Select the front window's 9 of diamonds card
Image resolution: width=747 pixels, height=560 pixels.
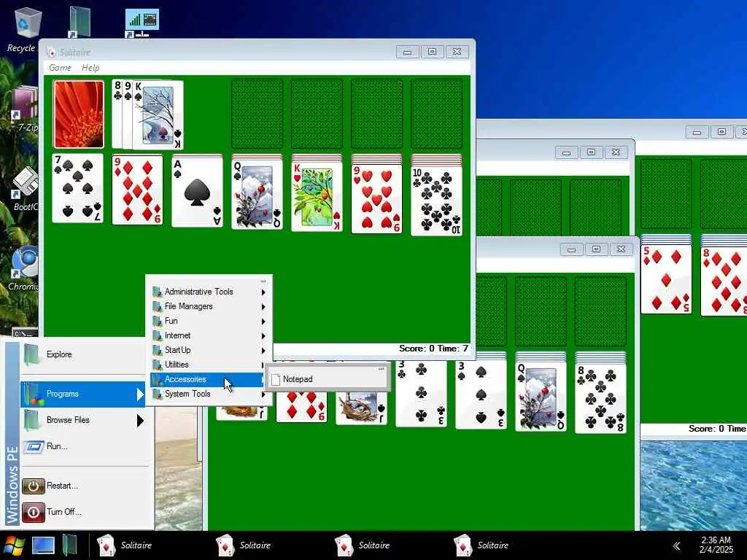pos(137,190)
